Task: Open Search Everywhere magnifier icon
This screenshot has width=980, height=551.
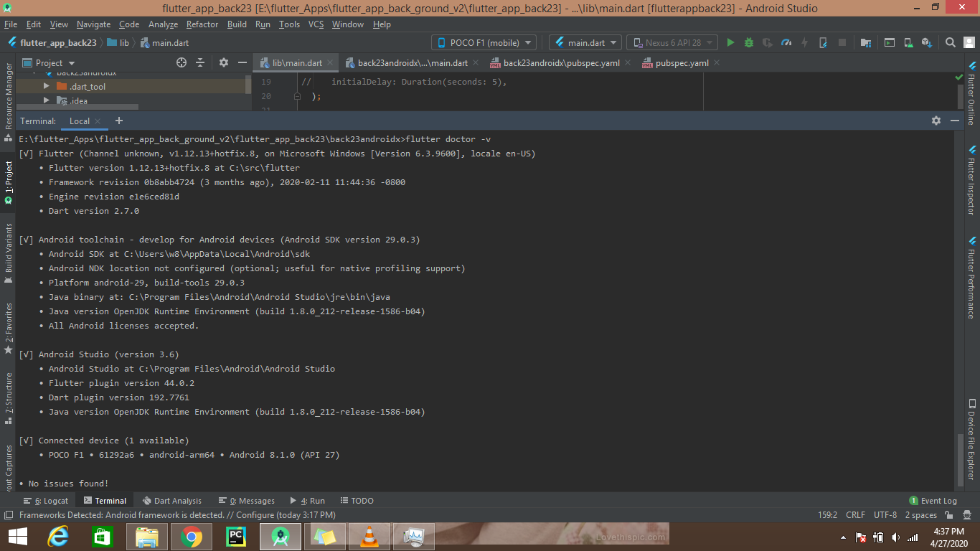Action: pos(950,43)
